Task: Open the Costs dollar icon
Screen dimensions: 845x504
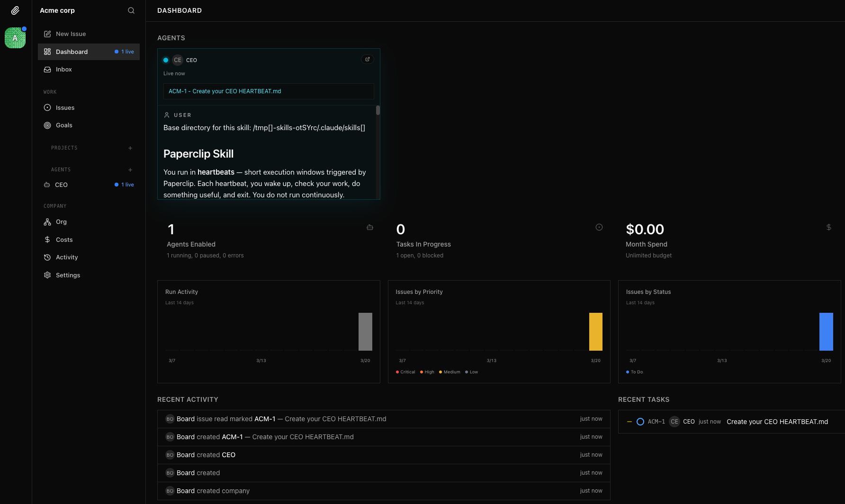Action: click(47, 239)
